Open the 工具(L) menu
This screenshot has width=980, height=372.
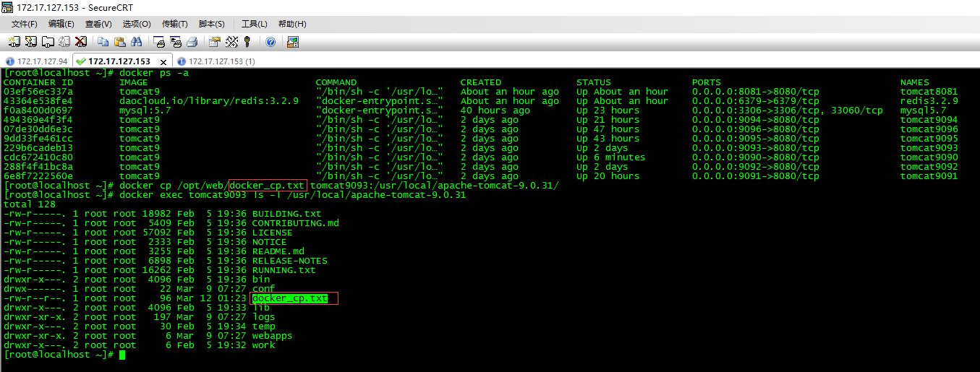pos(254,24)
